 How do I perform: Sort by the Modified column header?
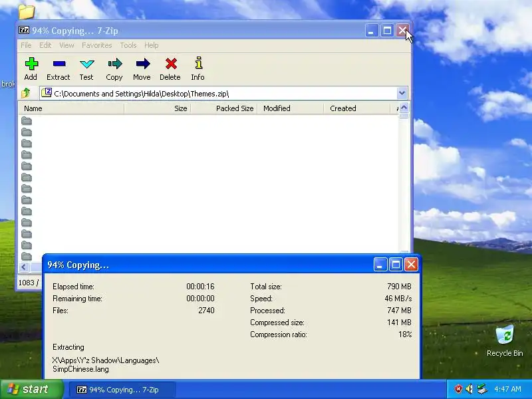coord(290,108)
